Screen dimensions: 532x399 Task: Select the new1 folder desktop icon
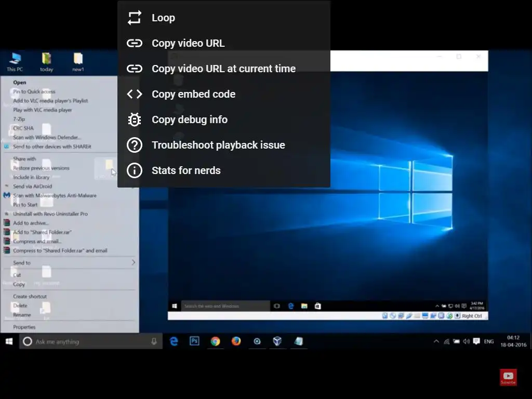click(78, 62)
